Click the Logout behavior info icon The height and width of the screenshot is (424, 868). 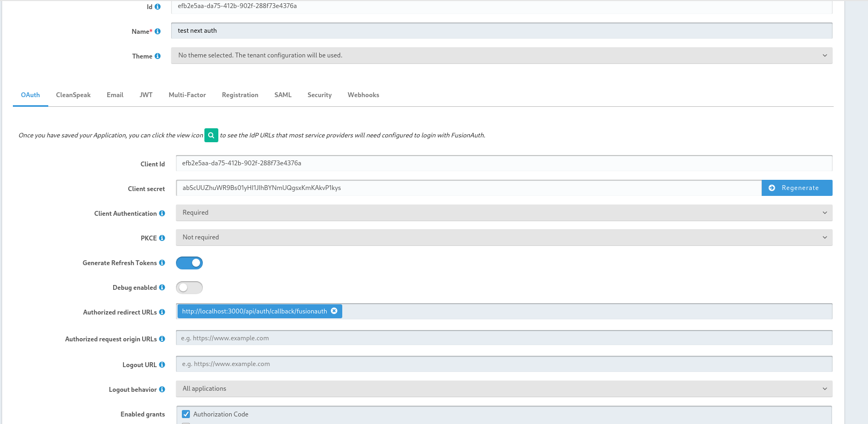tap(162, 390)
